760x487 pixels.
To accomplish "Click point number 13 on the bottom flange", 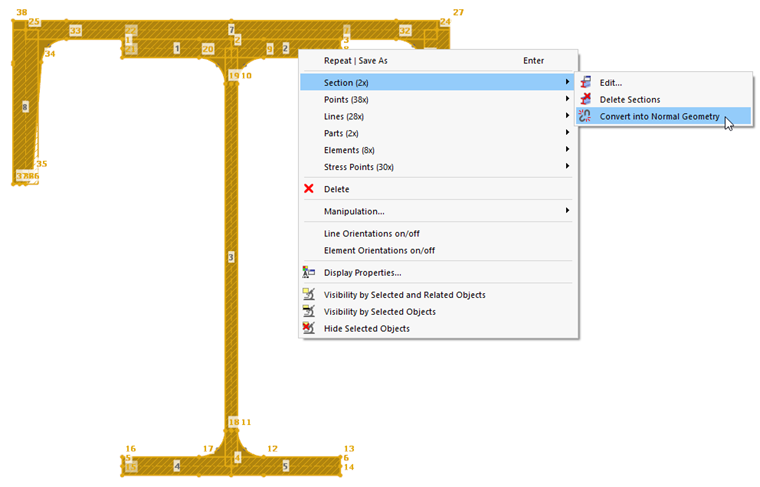I will (349, 449).
